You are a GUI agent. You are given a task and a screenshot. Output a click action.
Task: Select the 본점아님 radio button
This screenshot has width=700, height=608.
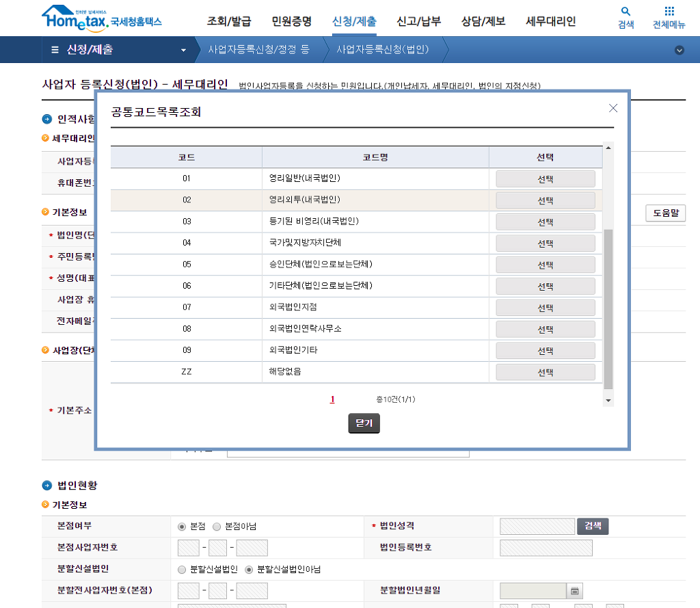point(217,527)
